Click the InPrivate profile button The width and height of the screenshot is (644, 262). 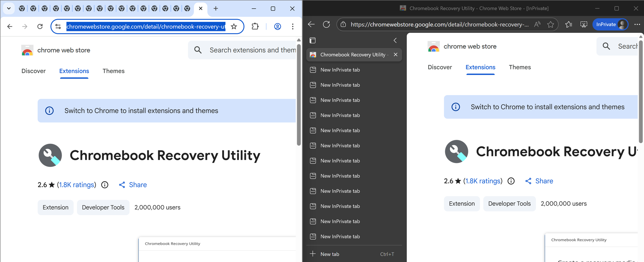[x=610, y=24]
